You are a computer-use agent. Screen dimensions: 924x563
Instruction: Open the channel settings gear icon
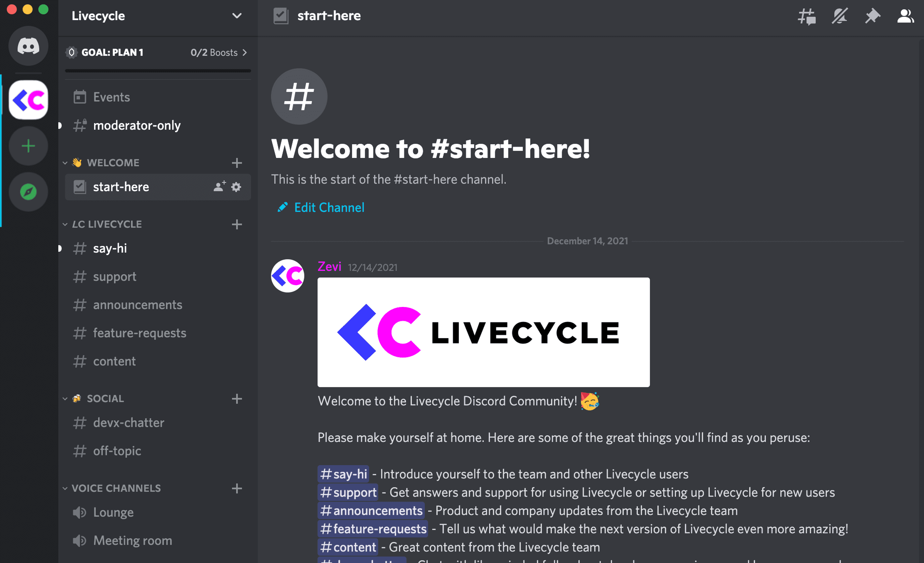(236, 187)
